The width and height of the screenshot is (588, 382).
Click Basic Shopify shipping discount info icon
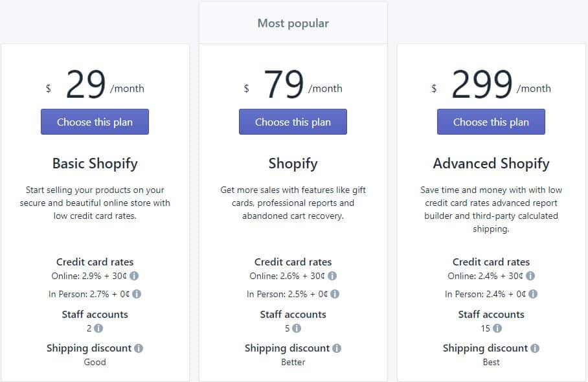pyautogui.click(x=139, y=348)
